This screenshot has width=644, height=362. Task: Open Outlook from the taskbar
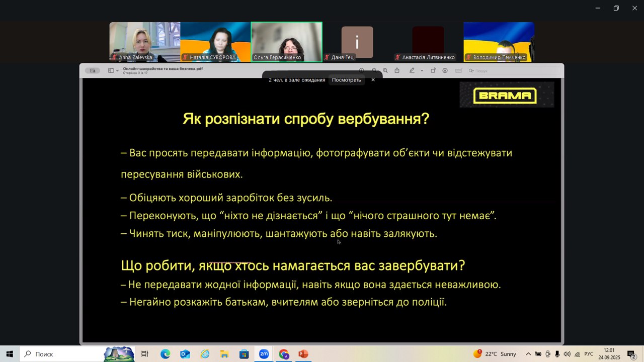(185, 354)
